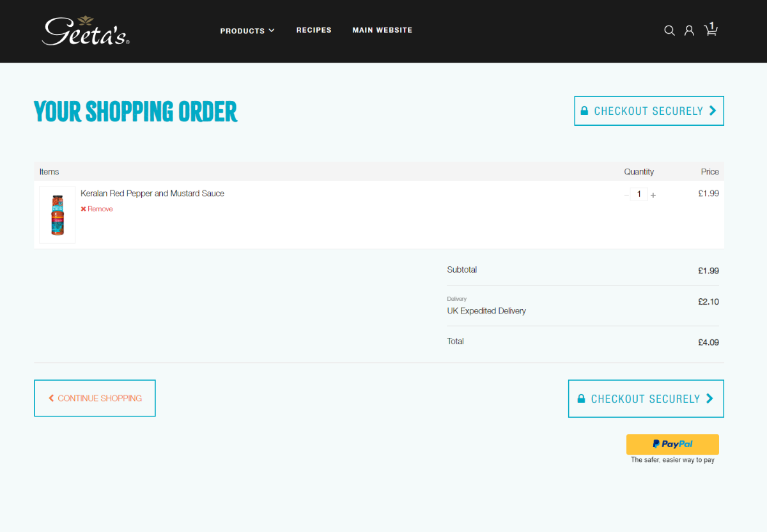Click the Subtotal label
This screenshot has width=767, height=532.
point(462,270)
